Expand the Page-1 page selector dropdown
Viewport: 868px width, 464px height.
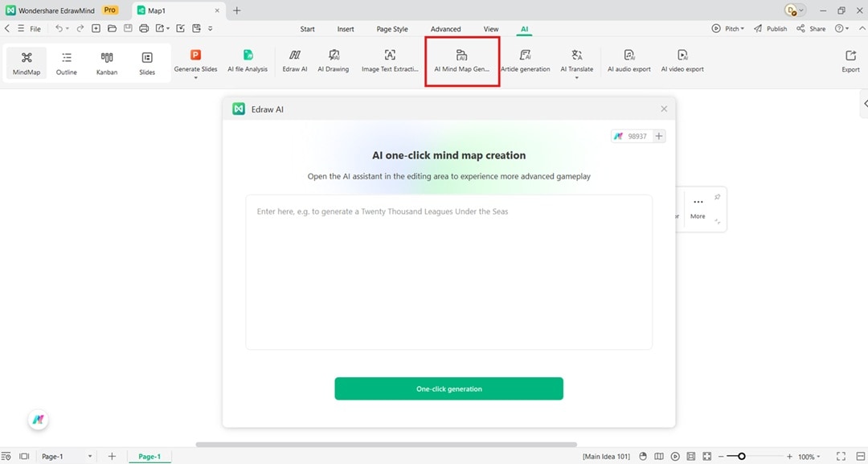tap(88, 456)
